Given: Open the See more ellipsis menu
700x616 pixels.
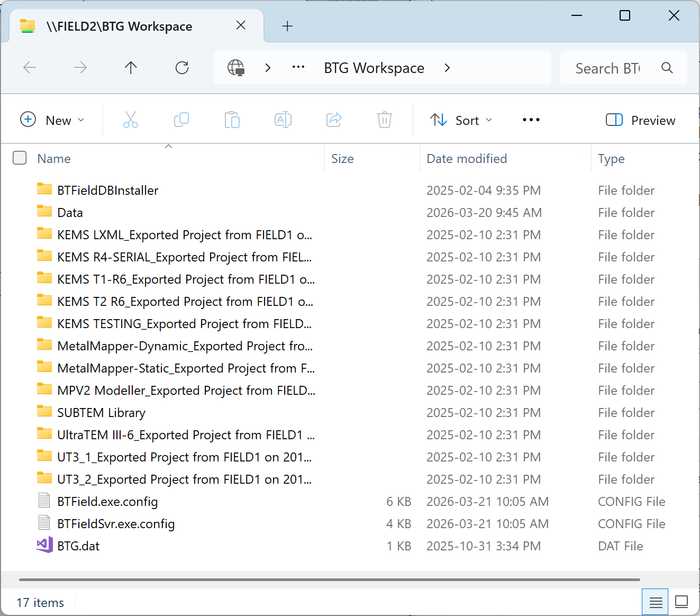Looking at the screenshot, I should point(531,120).
